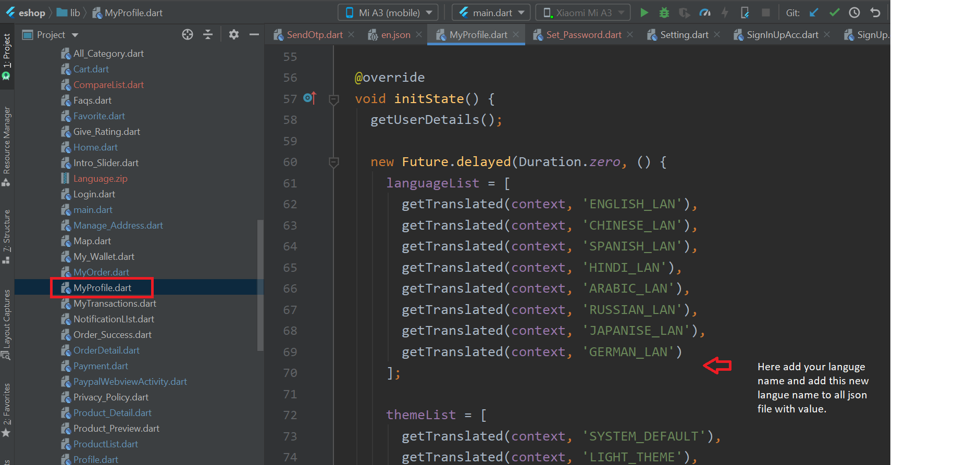980x465 pixels.
Task: Switch to the en.json editor tab
Action: tap(395, 35)
